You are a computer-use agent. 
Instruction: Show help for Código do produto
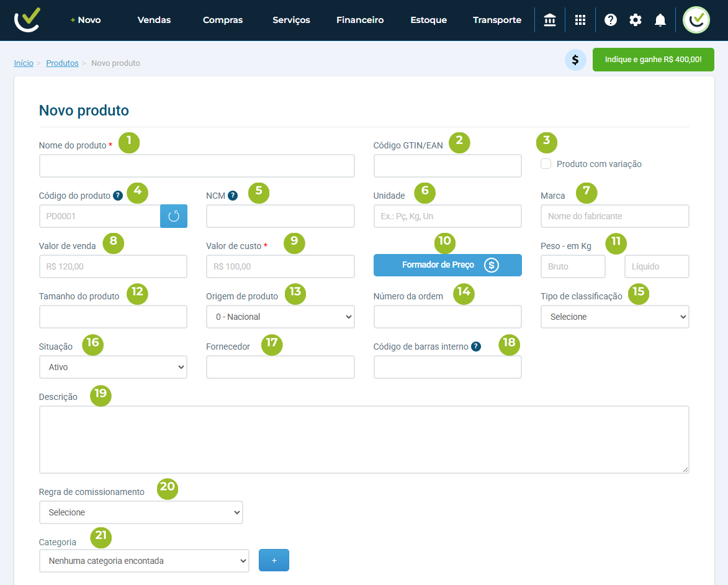tap(118, 196)
